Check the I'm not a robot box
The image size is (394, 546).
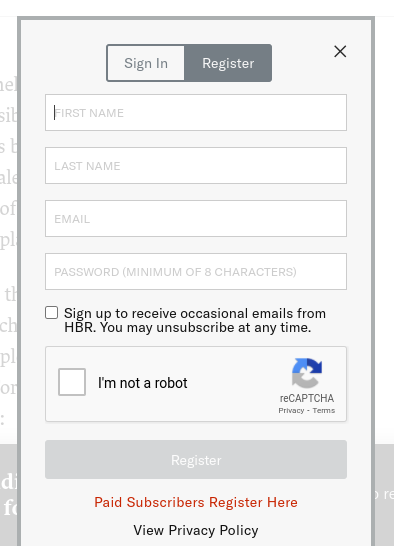[72, 382]
